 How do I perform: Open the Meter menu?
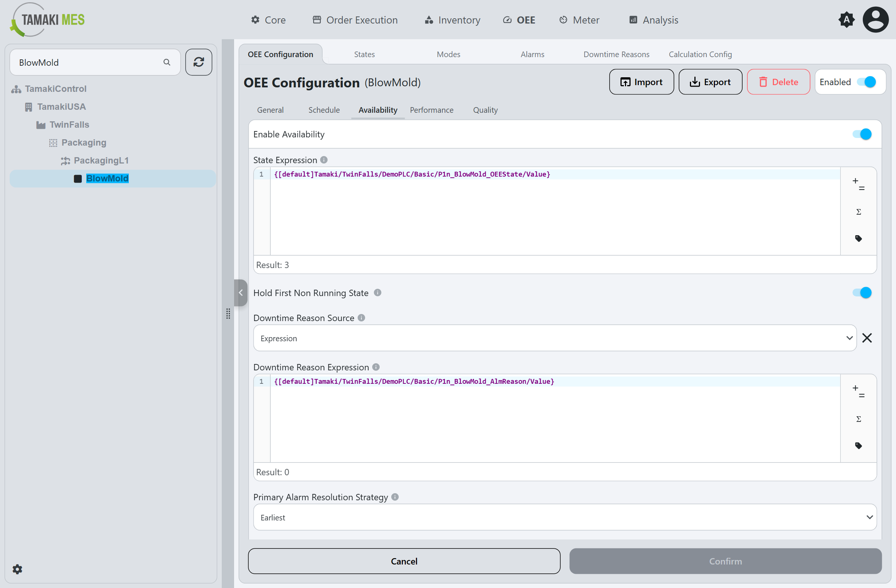coord(579,20)
